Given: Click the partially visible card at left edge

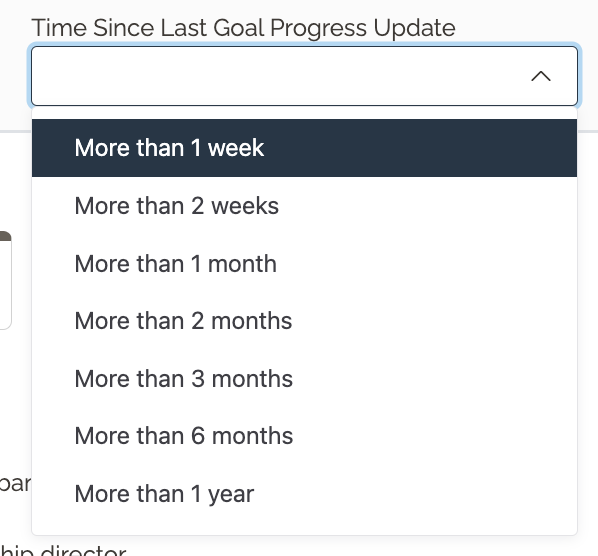Looking at the screenshot, I should 5,280.
